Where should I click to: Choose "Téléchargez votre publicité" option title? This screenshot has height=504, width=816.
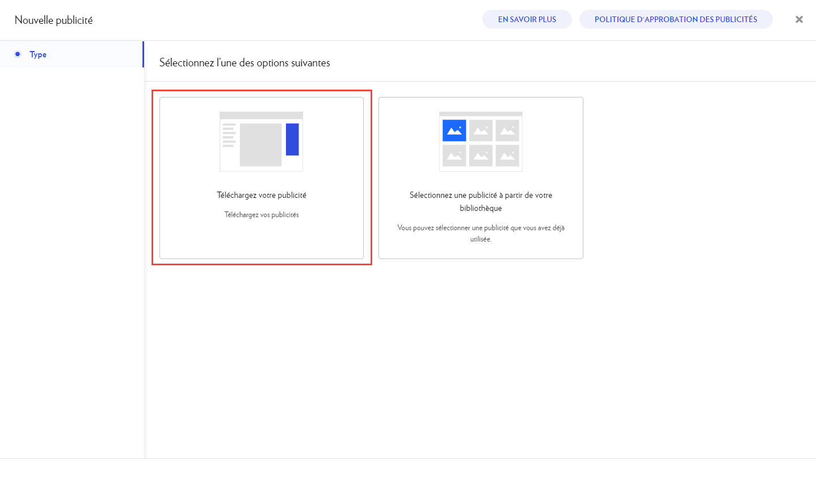261,195
